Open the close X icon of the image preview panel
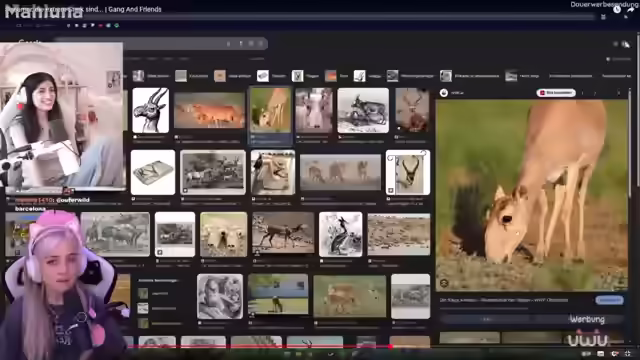This screenshot has height=360, width=640. (x=619, y=93)
